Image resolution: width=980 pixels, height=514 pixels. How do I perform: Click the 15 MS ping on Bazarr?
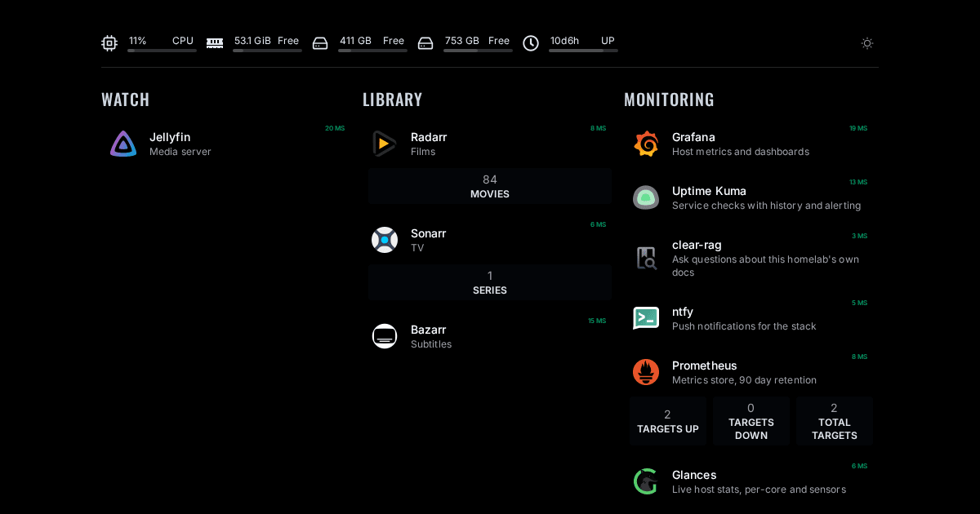(x=597, y=321)
